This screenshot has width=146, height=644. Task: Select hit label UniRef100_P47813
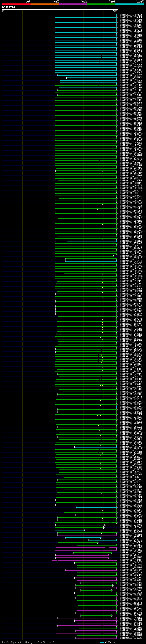click(x=131, y=143)
